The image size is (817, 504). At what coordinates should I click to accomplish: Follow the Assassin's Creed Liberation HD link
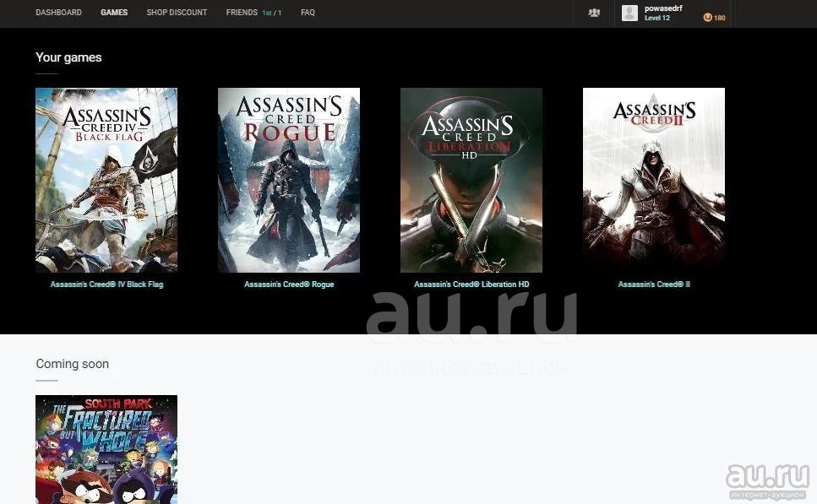coord(471,285)
